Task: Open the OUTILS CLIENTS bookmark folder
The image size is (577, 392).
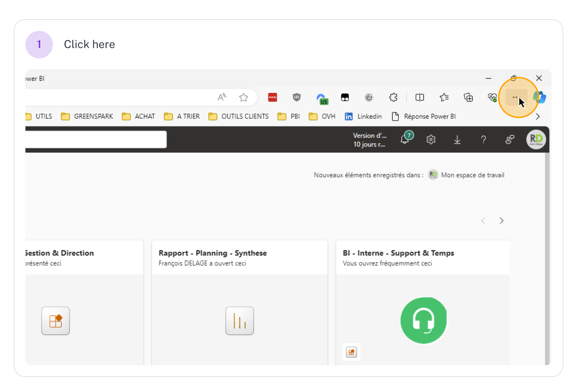Action: 239,116
